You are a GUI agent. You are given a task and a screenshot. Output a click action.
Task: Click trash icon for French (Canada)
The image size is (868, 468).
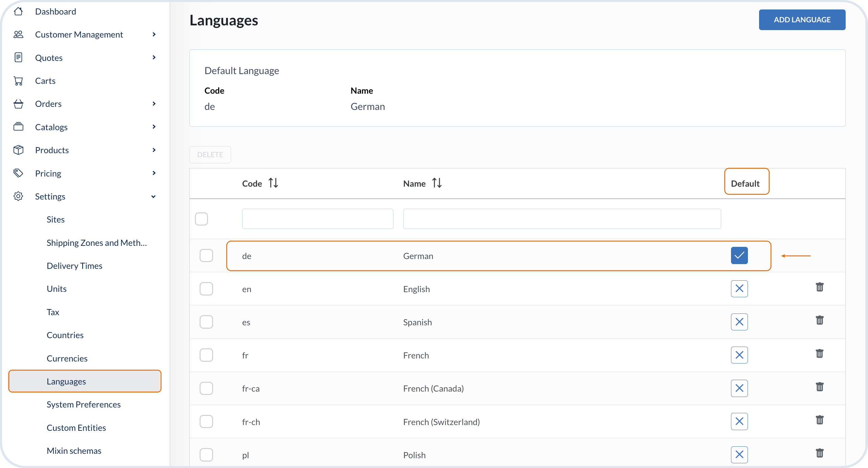click(819, 387)
